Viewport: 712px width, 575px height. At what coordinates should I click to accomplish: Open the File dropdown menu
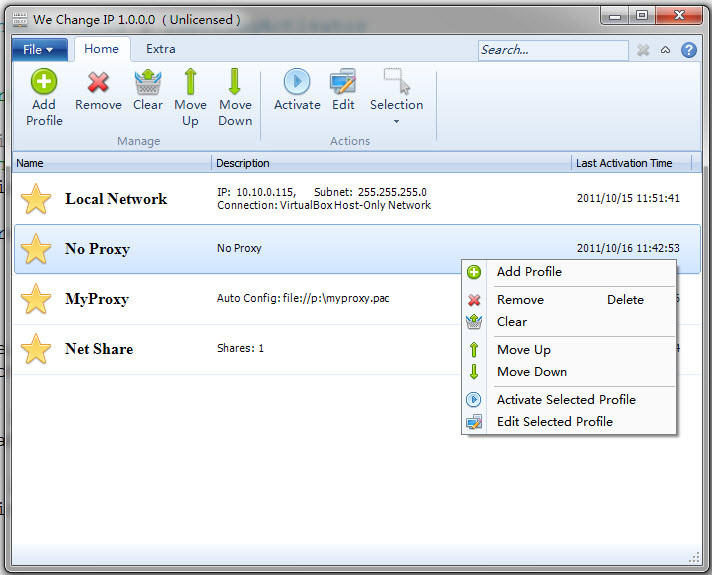40,50
